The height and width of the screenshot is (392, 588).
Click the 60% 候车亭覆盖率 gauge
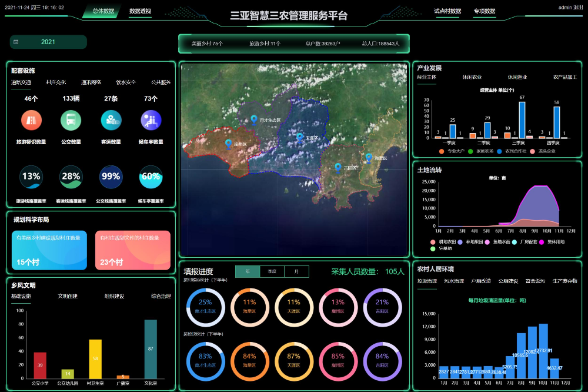(x=151, y=177)
